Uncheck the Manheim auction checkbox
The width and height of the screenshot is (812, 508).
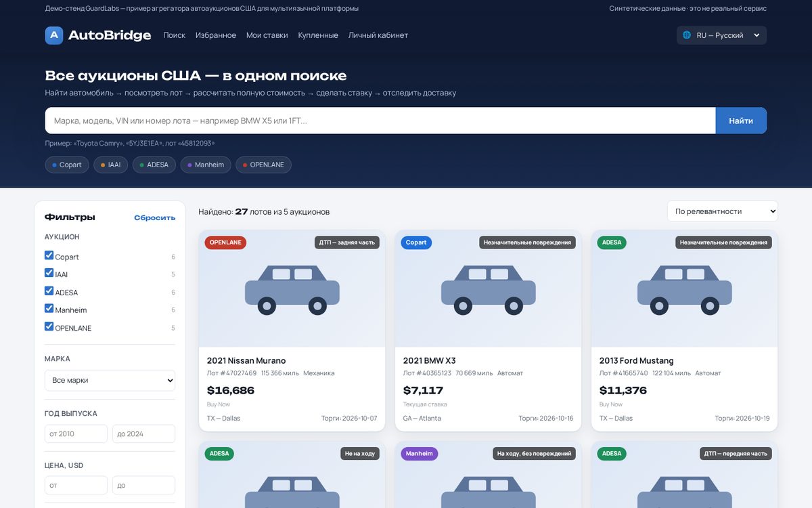[x=49, y=308]
